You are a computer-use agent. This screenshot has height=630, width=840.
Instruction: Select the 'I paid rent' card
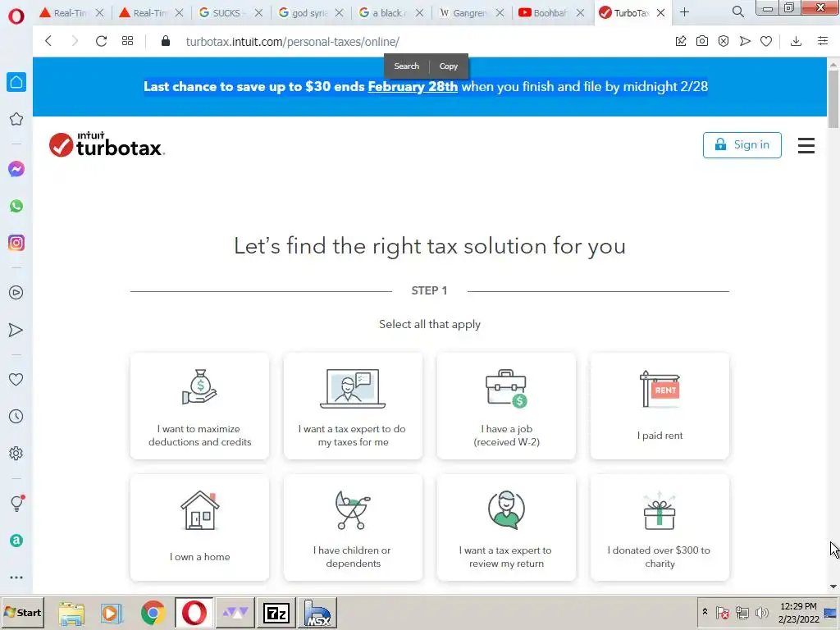click(660, 406)
